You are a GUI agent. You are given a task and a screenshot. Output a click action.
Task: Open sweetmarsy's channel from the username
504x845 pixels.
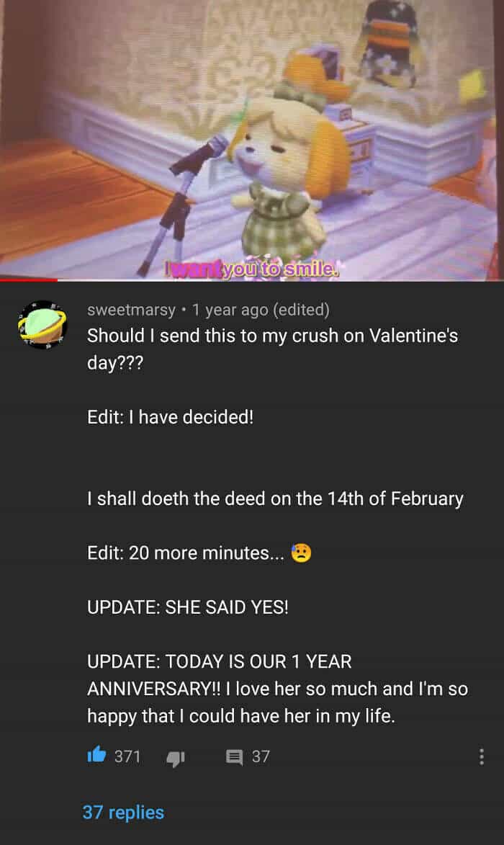(131, 310)
